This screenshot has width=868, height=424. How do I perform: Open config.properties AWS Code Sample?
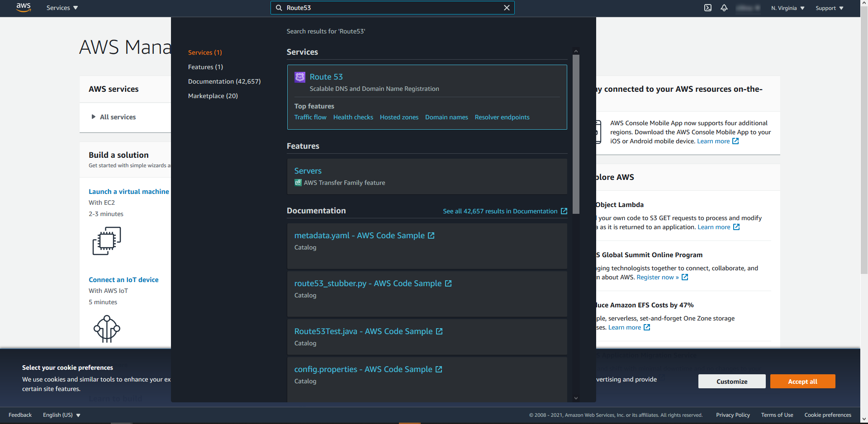coord(363,369)
